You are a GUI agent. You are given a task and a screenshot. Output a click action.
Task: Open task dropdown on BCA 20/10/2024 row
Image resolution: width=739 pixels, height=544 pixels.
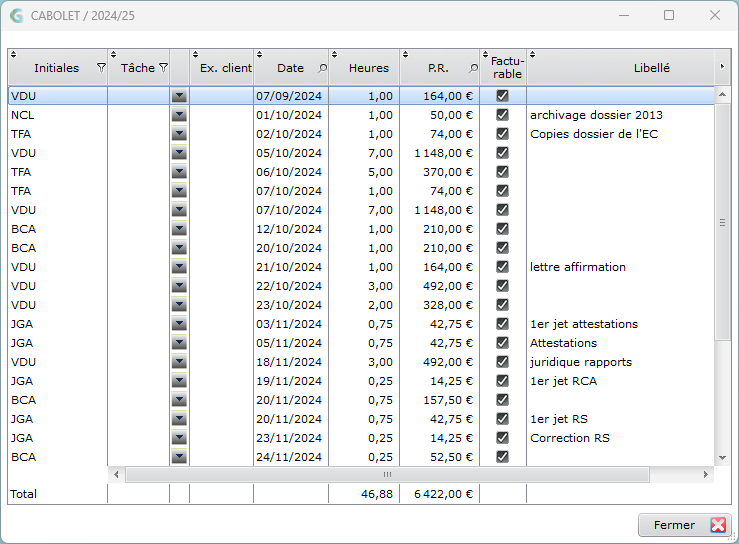tap(179, 248)
